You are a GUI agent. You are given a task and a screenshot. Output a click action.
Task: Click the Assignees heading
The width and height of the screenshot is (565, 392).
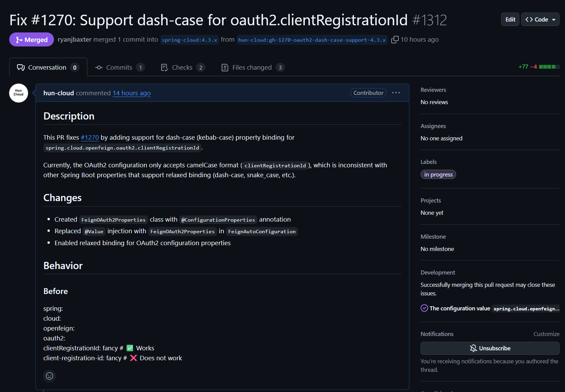point(433,126)
